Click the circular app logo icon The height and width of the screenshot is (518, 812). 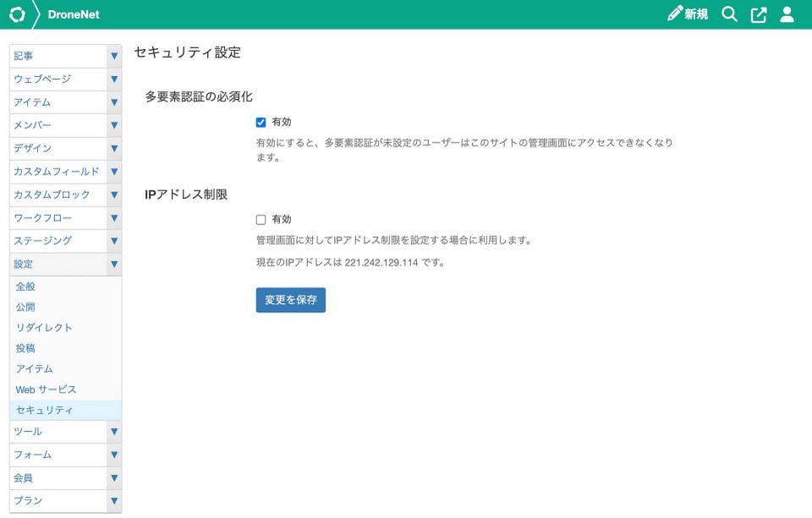click(17, 14)
